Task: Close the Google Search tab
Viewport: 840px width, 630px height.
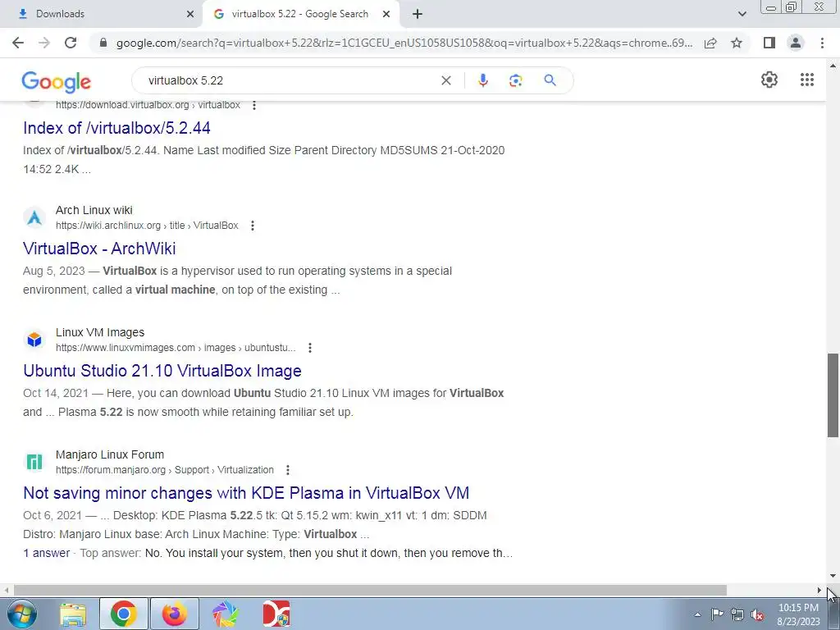Action: tap(386, 14)
